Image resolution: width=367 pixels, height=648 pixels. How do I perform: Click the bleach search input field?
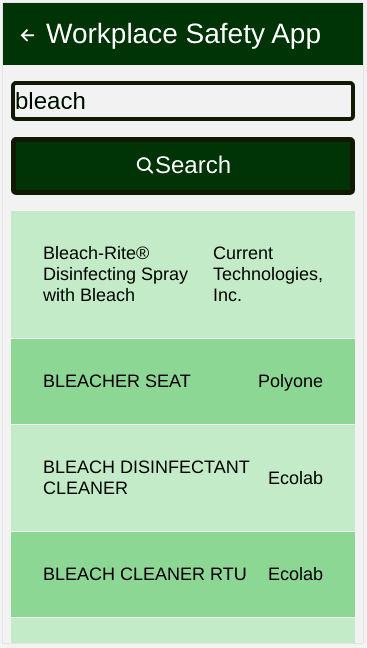tap(183, 101)
